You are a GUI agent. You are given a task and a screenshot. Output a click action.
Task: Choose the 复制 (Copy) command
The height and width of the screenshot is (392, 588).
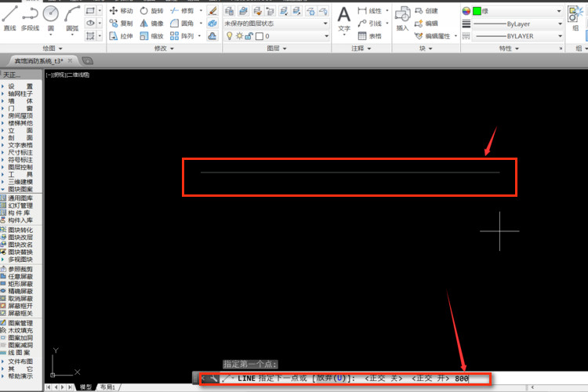pos(121,24)
